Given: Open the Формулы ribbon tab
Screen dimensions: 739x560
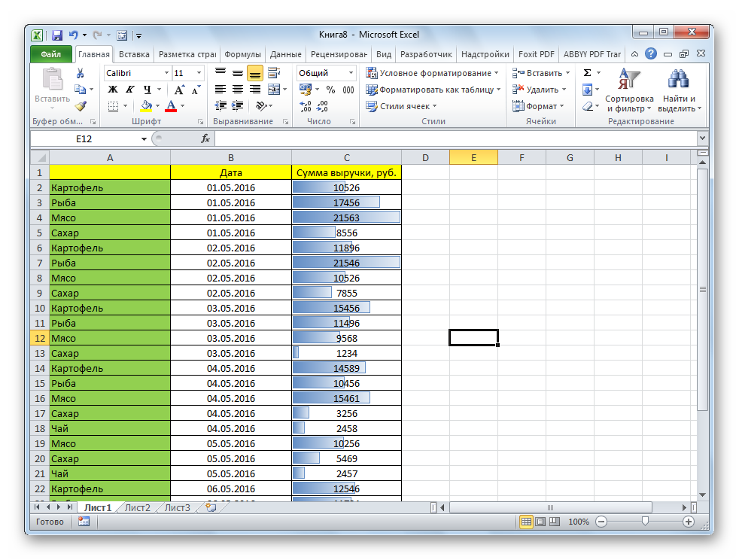Looking at the screenshot, I should click(242, 54).
